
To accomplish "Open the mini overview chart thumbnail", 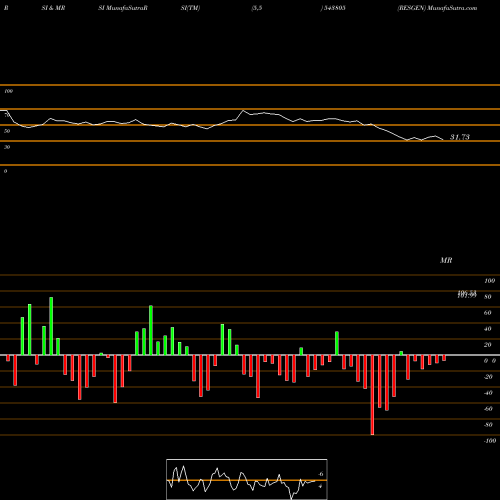I will point(247,479).
